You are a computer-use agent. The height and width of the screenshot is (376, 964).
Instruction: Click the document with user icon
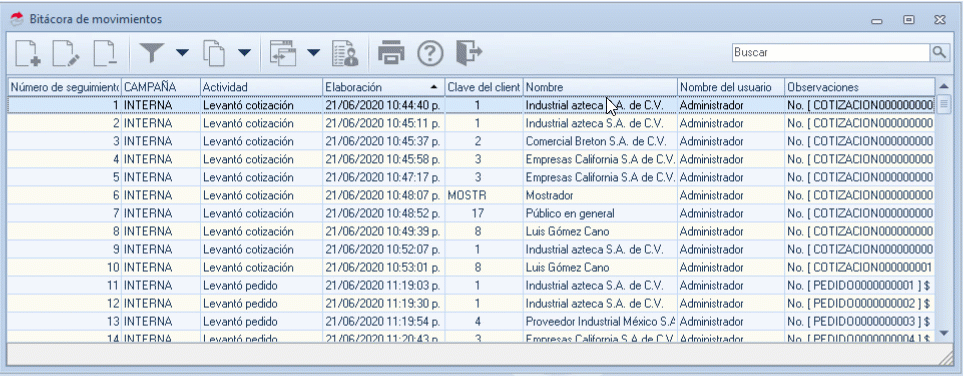(x=345, y=53)
